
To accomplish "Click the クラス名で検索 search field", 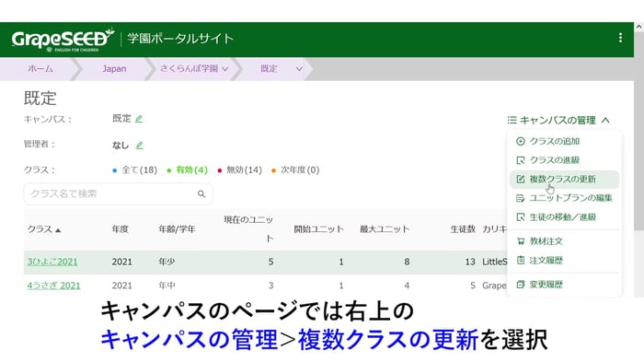I will pos(119,193).
